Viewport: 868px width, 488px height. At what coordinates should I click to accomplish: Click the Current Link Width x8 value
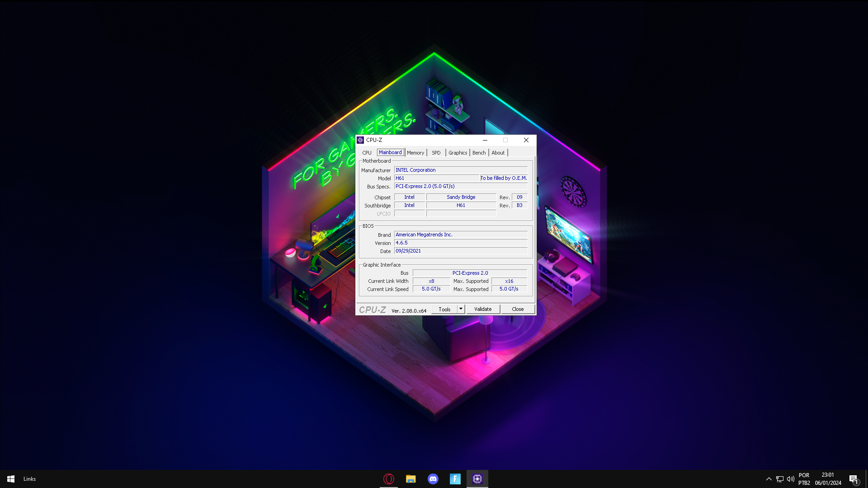click(431, 281)
